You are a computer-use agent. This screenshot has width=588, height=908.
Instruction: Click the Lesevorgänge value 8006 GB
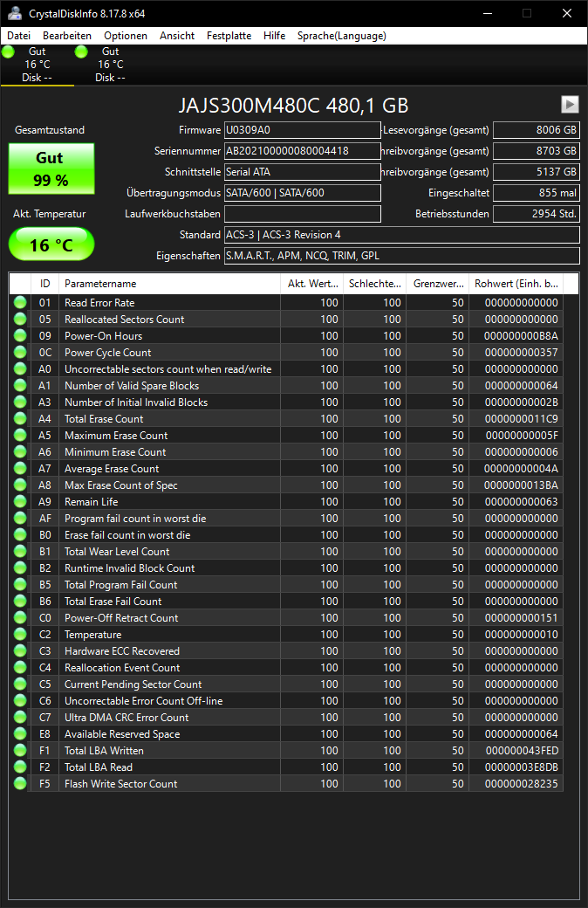pyautogui.click(x=536, y=130)
